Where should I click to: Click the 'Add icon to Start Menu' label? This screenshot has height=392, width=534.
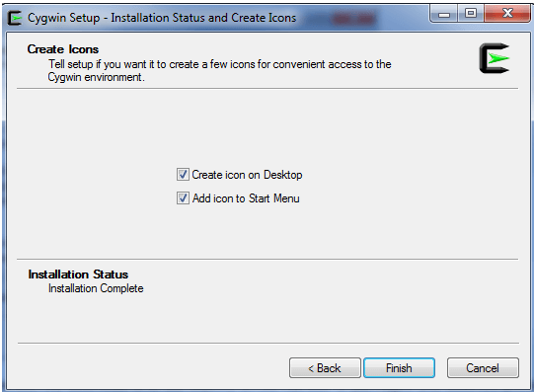(x=246, y=198)
